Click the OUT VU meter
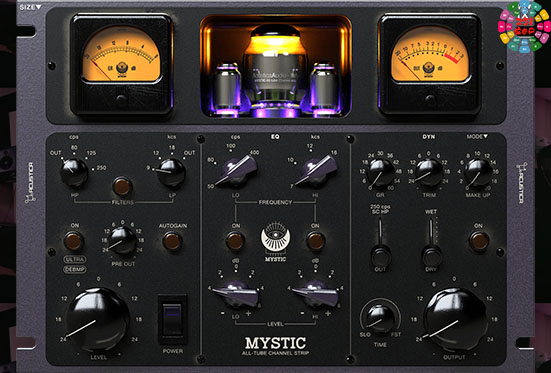Viewport: 551px width, 373px height. (429, 65)
